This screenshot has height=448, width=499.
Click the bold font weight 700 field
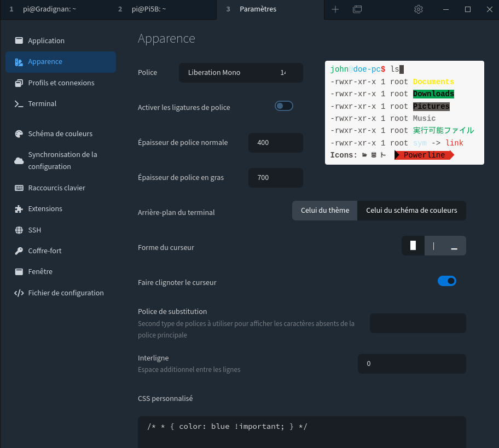[275, 178]
